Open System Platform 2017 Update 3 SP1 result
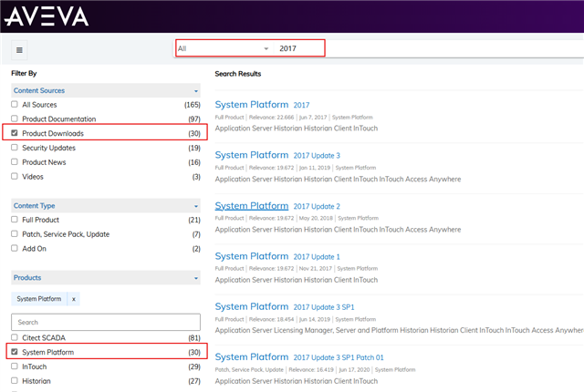Screen dimensions: 584x392 pyautogui.click(x=285, y=307)
